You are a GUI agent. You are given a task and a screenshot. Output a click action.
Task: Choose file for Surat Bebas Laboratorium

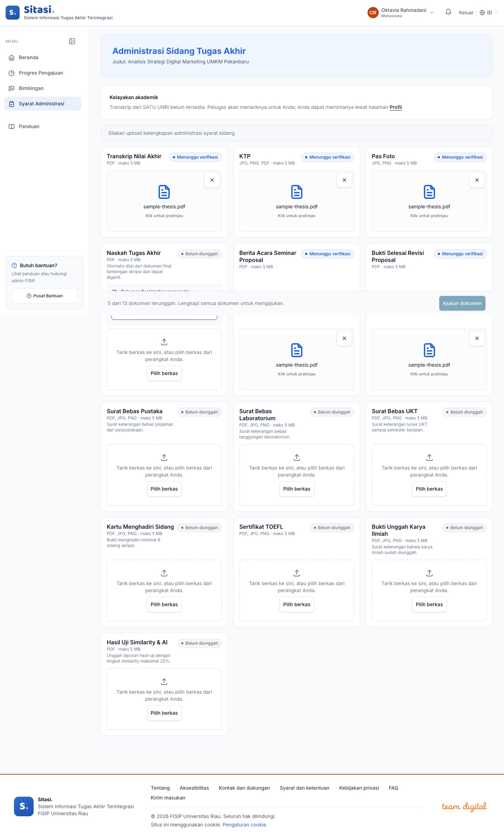tap(297, 489)
